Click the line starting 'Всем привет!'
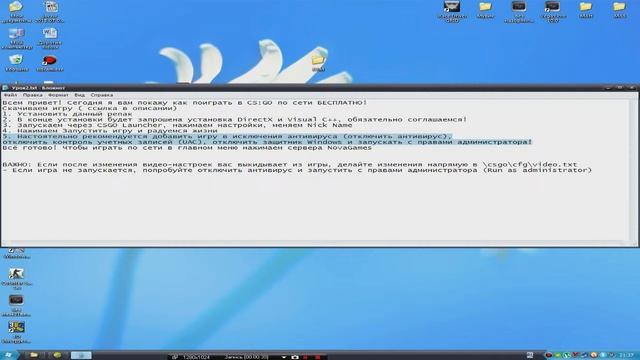 pos(185,102)
